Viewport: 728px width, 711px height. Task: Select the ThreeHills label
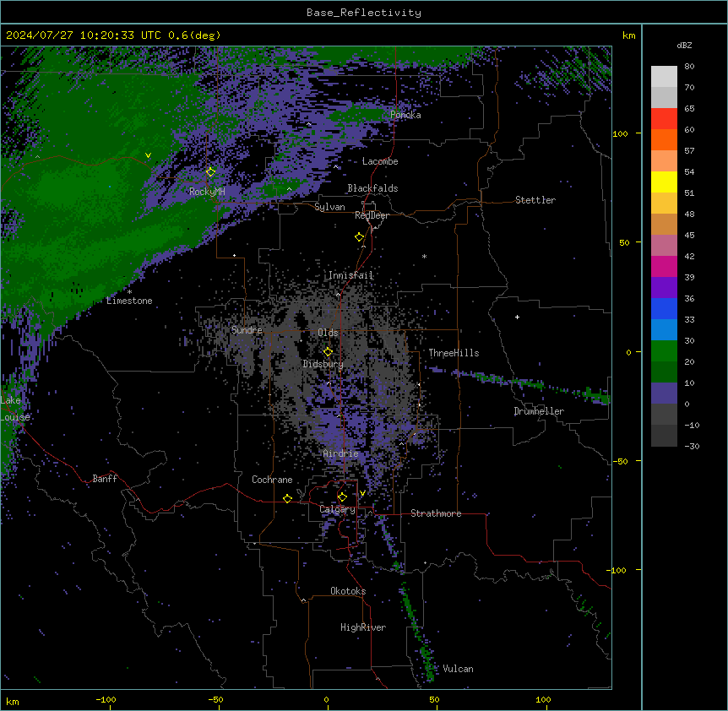pos(454,353)
